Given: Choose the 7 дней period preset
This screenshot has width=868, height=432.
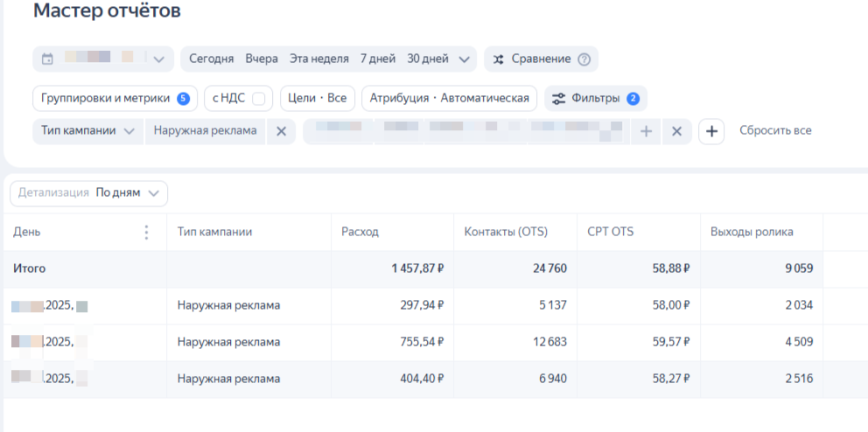Looking at the screenshot, I should pos(378,59).
